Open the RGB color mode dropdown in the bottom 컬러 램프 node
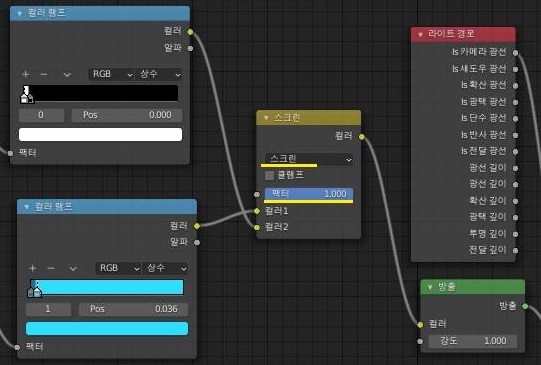 tap(118, 268)
